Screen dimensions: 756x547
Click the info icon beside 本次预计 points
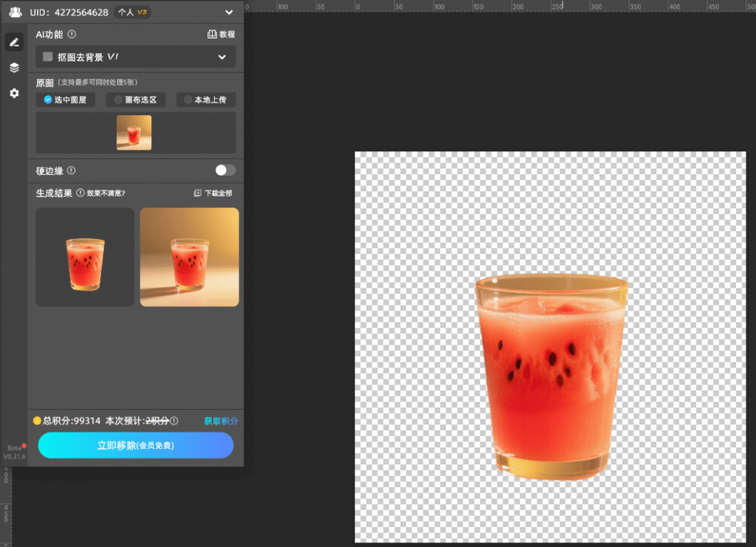pyautogui.click(x=174, y=421)
